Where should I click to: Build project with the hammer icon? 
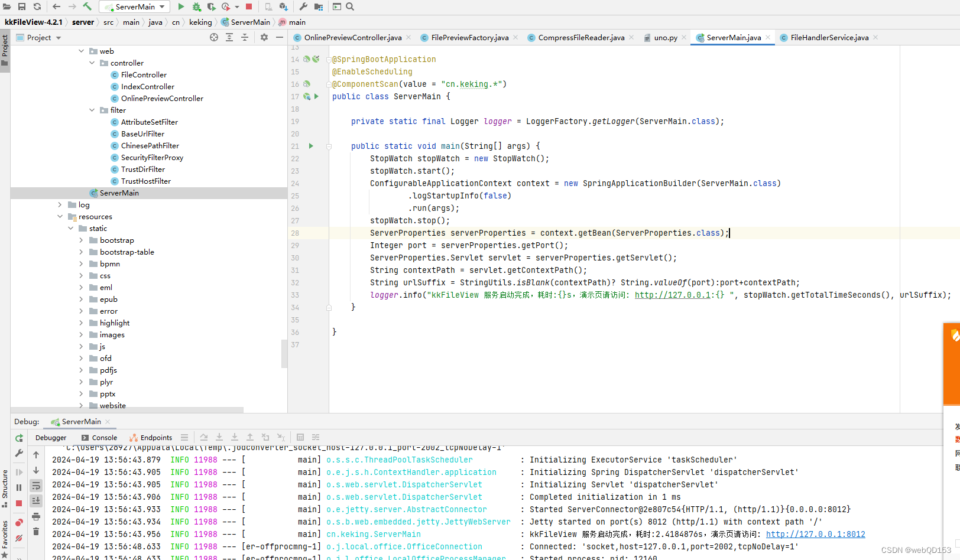point(87,6)
